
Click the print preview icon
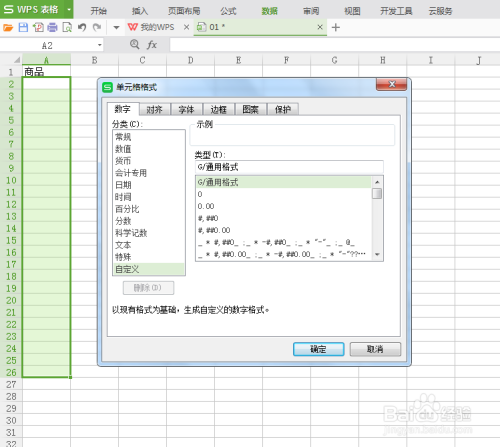67,27
